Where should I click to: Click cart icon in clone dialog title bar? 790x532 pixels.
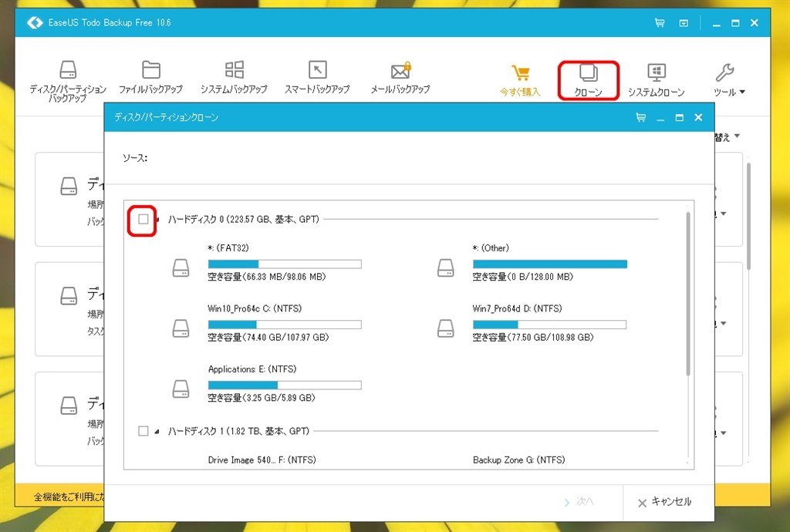(x=640, y=117)
